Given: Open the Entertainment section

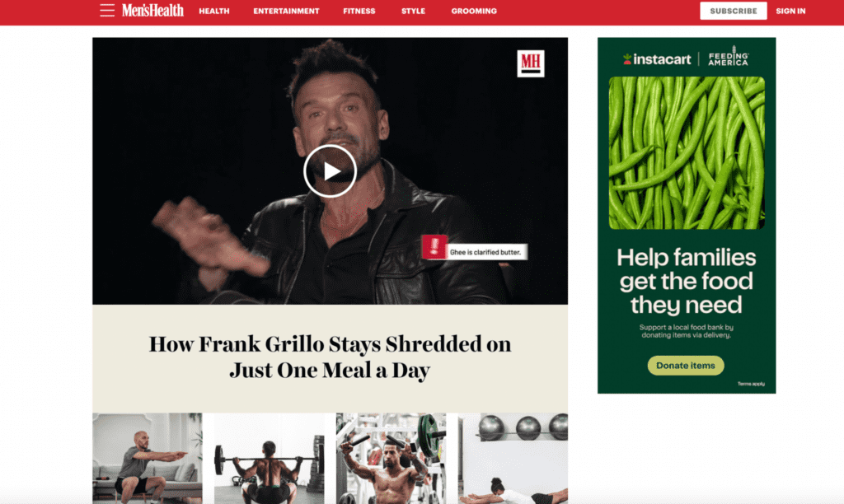Looking at the screenshot, I should 286,11.
